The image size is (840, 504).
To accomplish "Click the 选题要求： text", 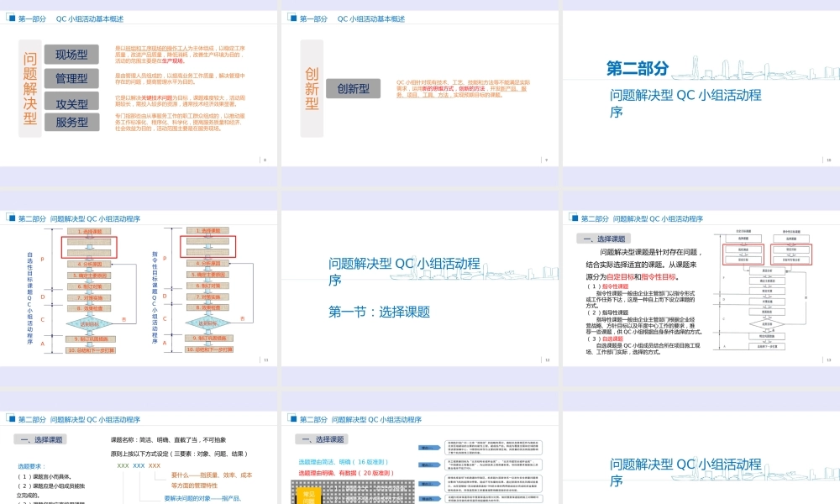I will point(32,466).
